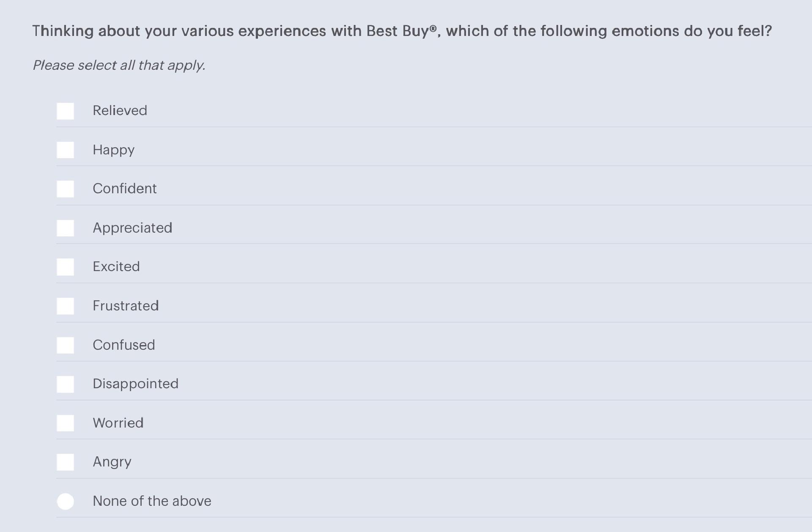This screenshot has height=532, width=812.
Task: Tick the Happy checkbox
Action: (65, 150)
